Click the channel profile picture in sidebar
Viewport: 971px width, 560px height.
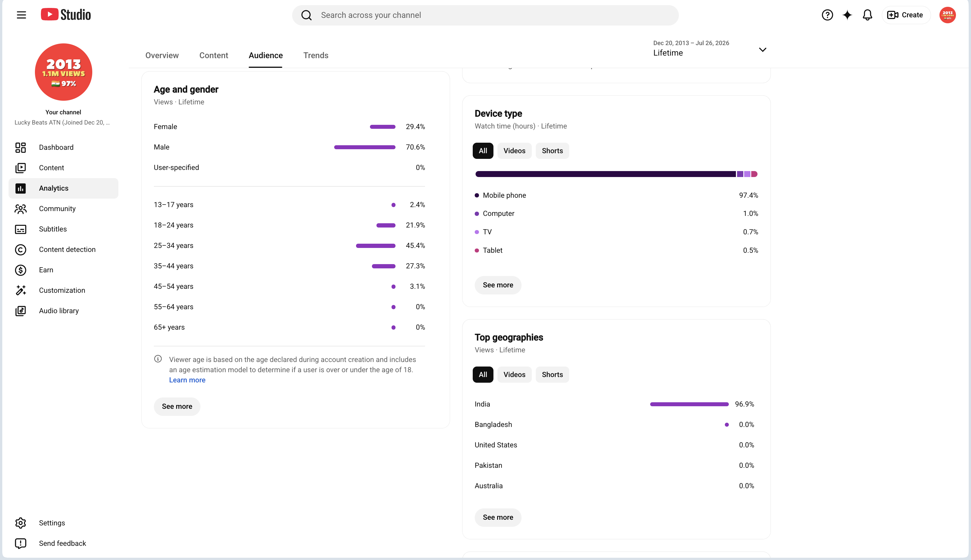64,72
